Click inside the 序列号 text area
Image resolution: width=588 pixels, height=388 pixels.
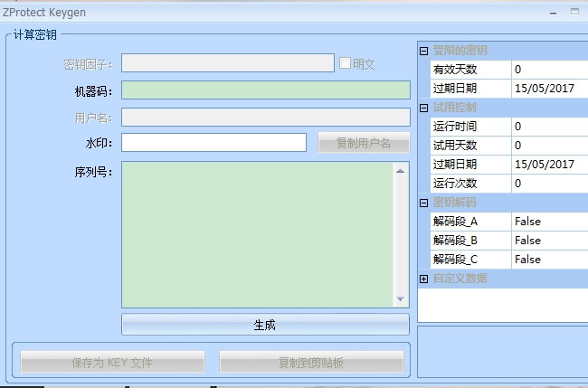click(x=257, y=234)
